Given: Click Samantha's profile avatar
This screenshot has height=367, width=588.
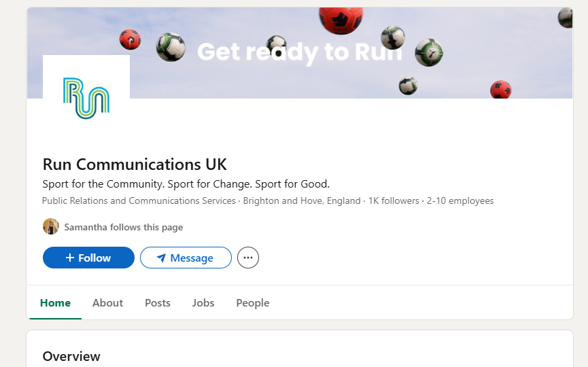Looking at the screenshot, I should tap(51, 227).
